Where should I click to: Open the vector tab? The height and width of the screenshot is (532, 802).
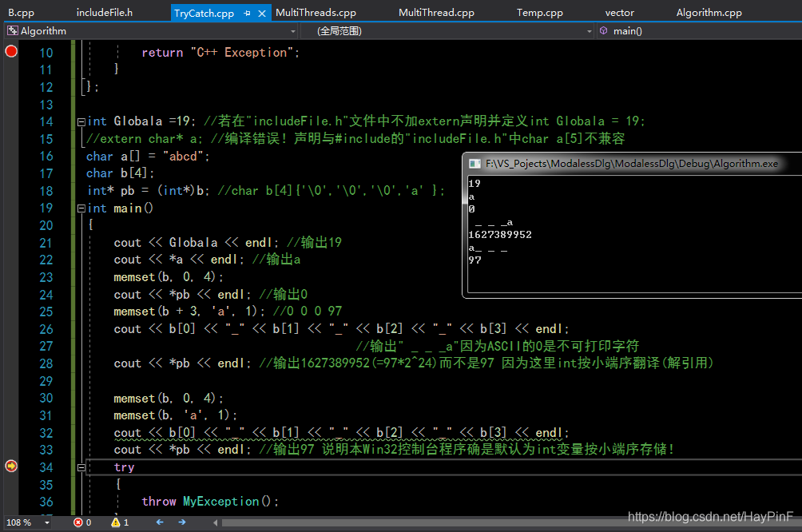click(x=619, y=12)
